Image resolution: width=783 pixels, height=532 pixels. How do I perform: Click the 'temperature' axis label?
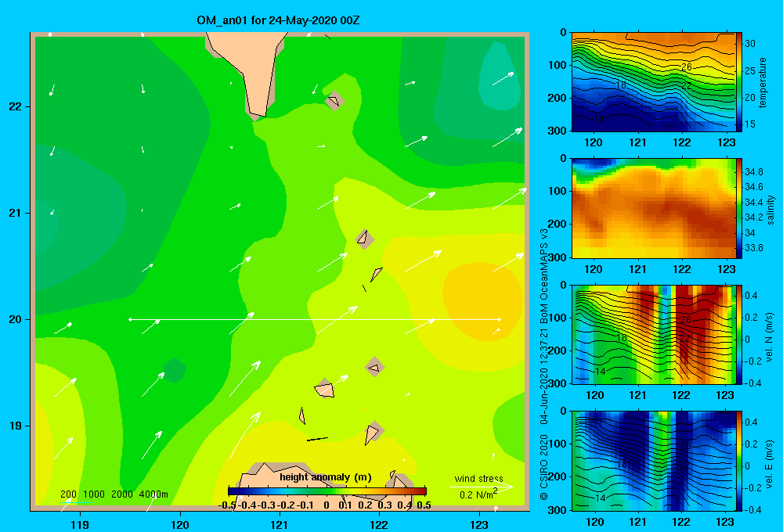click(x=763, y=83)
